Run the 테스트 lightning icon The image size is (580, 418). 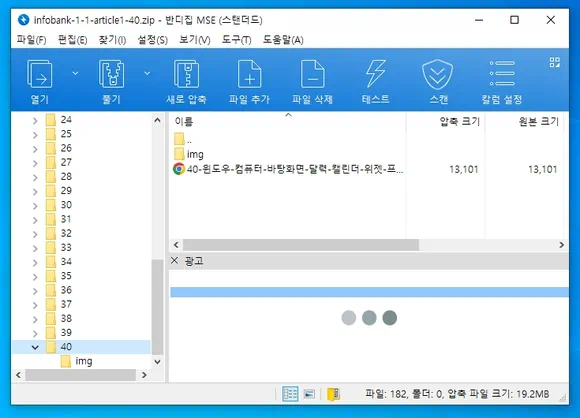375,73
